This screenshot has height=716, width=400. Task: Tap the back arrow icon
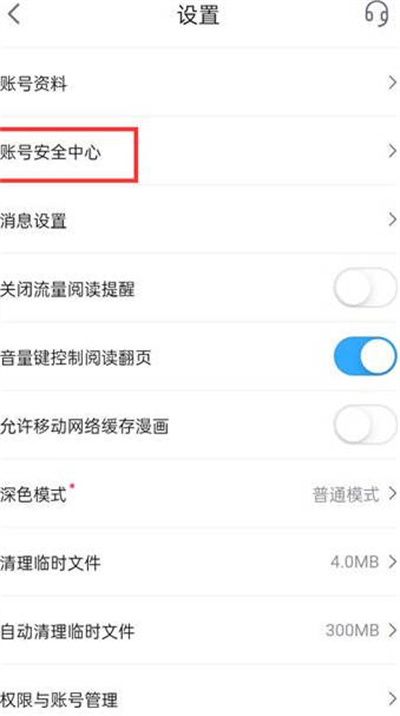[x=14, y=14]
